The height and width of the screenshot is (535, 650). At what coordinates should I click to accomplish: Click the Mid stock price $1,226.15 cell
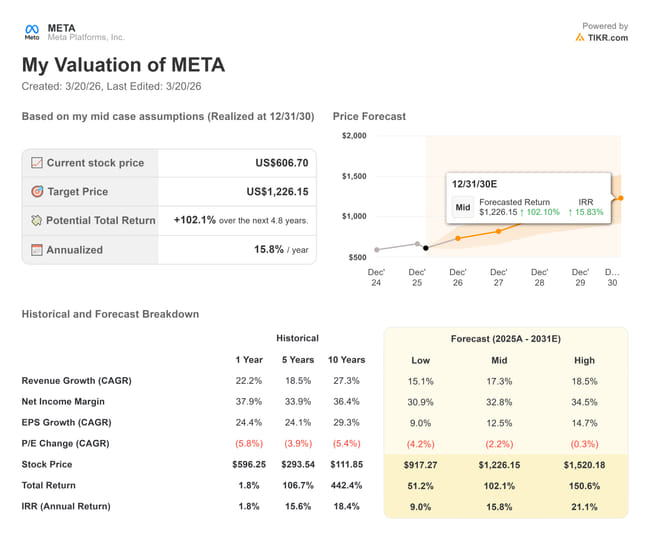point(503,465)
